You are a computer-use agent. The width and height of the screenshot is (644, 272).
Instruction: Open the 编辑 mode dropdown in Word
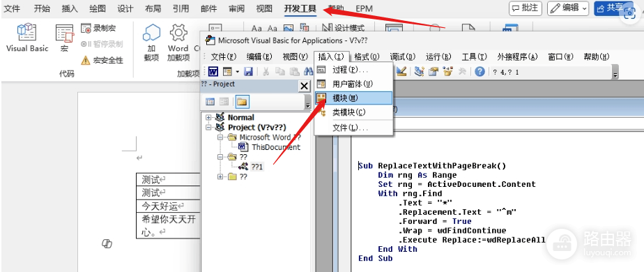coord(567,8)
